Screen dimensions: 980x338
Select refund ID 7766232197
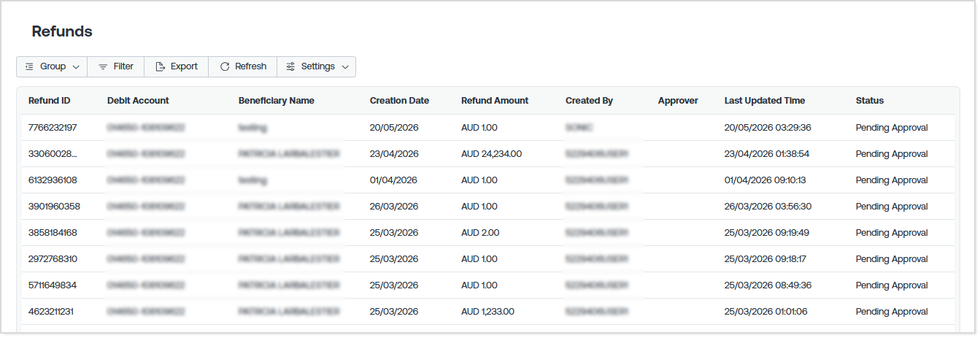tap(53, 128)
